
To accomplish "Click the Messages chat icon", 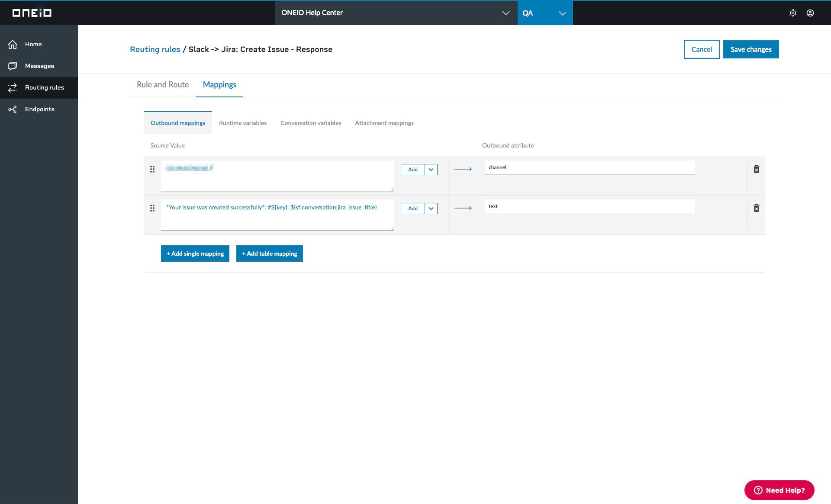I will click(x=13, y=66).
